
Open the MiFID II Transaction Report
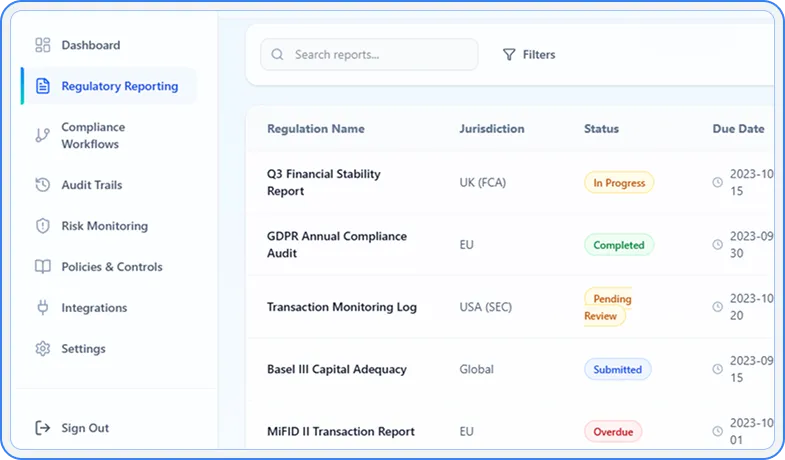340,432
